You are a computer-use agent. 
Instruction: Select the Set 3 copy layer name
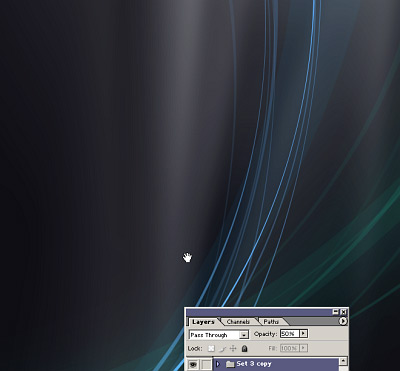point(254,364)
